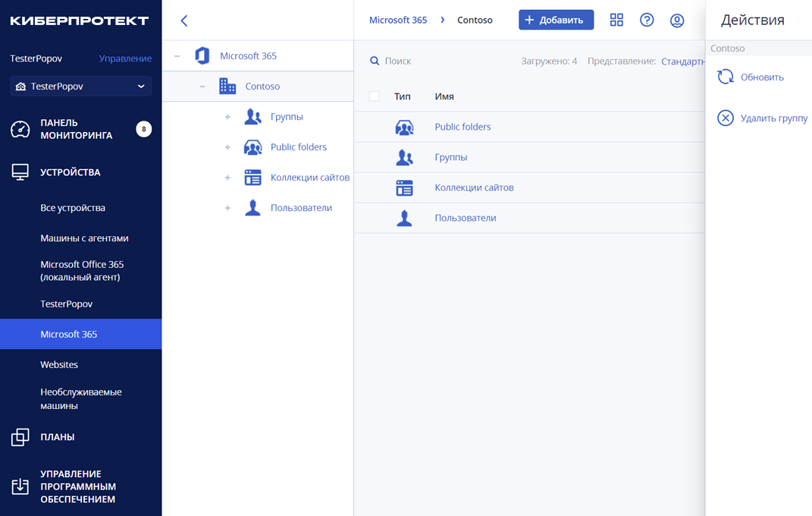
Task: Click the Microsoft 365 Office icon in tree
Action: (x=202, y=55)
